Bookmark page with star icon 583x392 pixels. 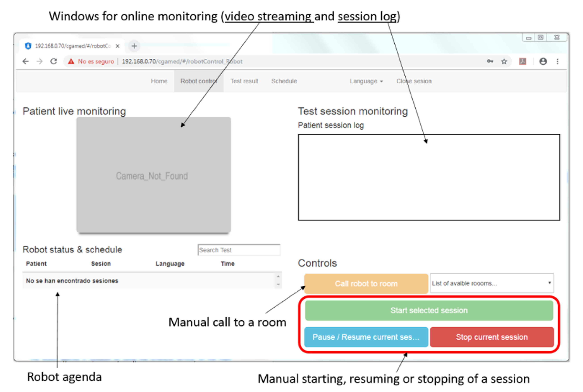click(504, 62)
